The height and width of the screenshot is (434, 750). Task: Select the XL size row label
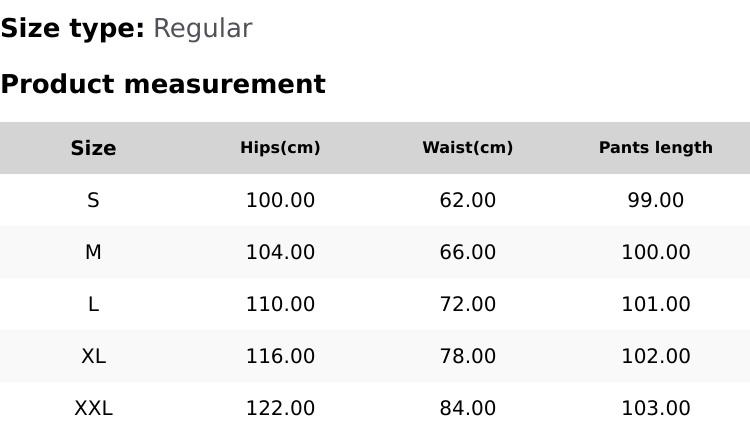tap(93, 357)
